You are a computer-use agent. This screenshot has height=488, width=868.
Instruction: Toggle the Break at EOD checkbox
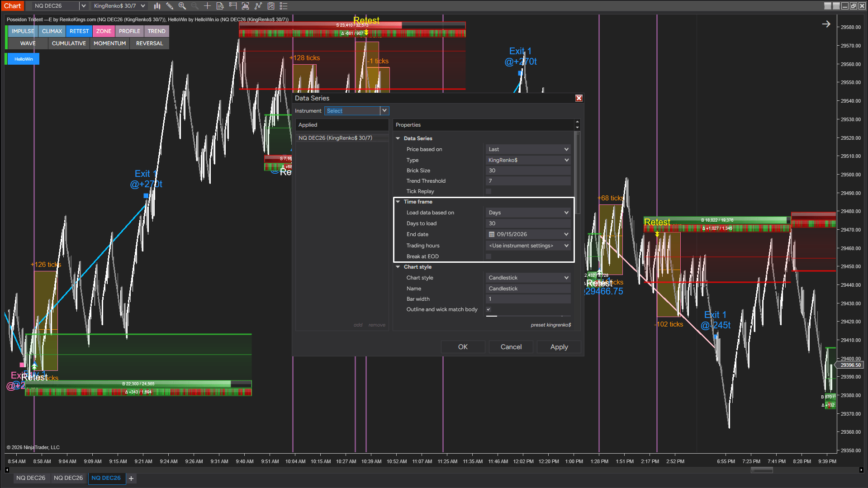click(489, 256)
